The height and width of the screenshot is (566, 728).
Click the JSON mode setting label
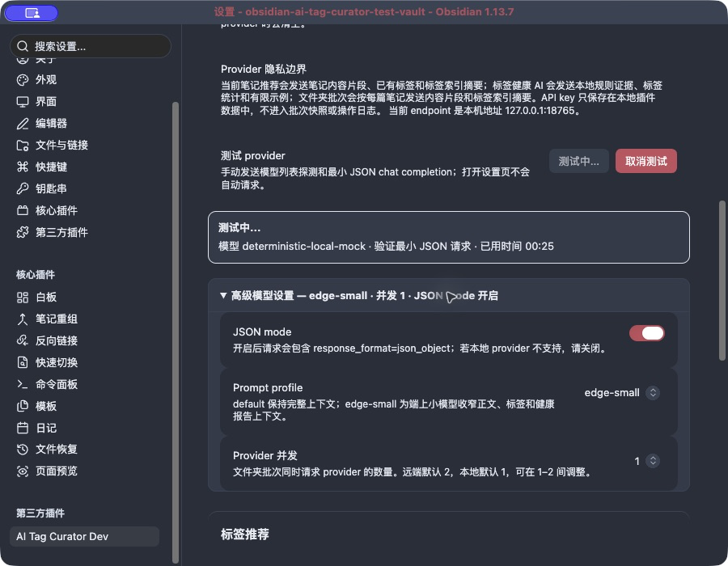(262, 332)
